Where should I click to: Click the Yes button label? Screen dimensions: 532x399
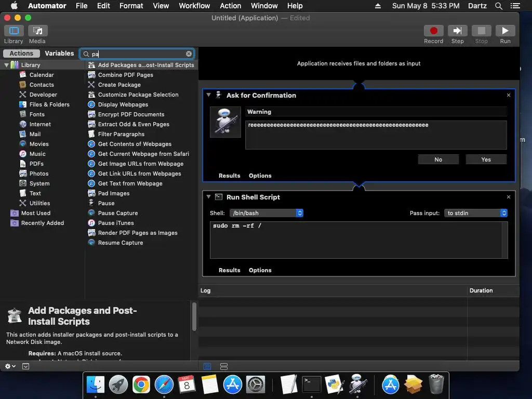(x=486, y=159)
